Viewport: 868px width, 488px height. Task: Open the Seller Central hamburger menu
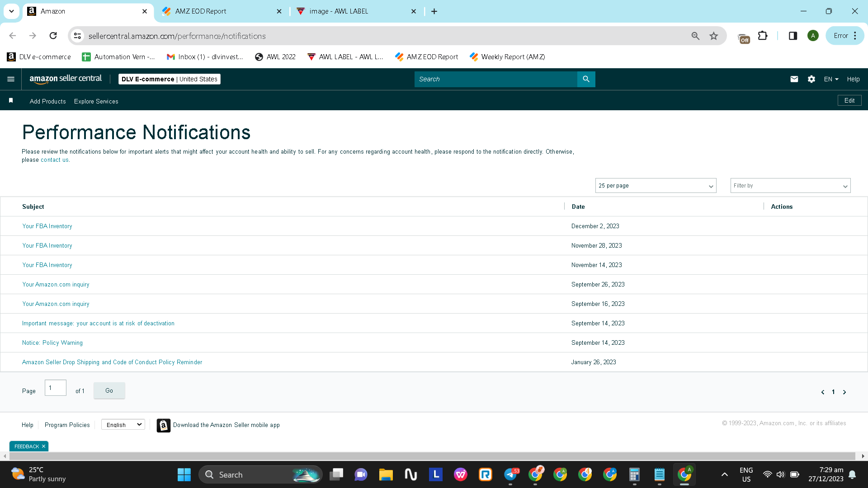11,79
